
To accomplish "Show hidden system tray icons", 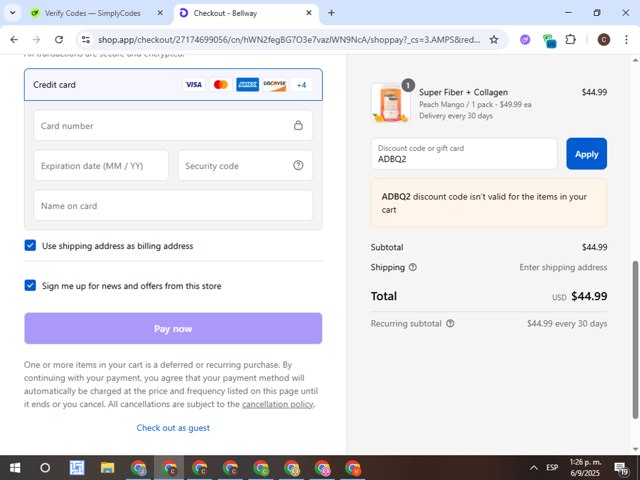I will (533, 468).
